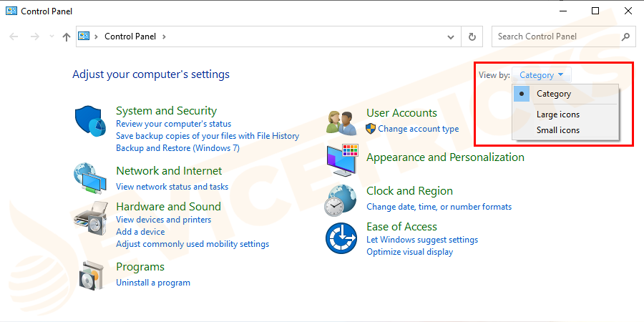
Task: Click the search magnifier icon
Action: tap(625, 36)
